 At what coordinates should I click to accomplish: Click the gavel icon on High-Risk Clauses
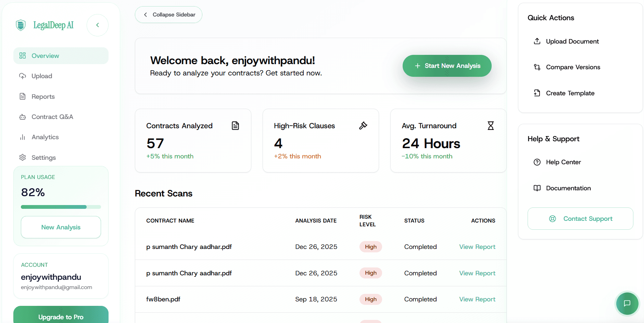coord(363,125)
